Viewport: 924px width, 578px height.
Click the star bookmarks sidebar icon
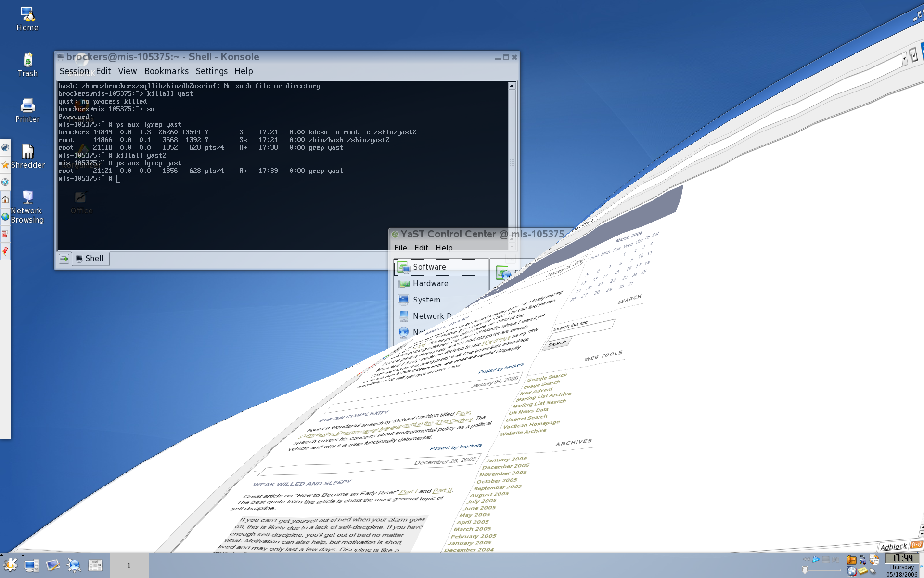pos(5,165)
